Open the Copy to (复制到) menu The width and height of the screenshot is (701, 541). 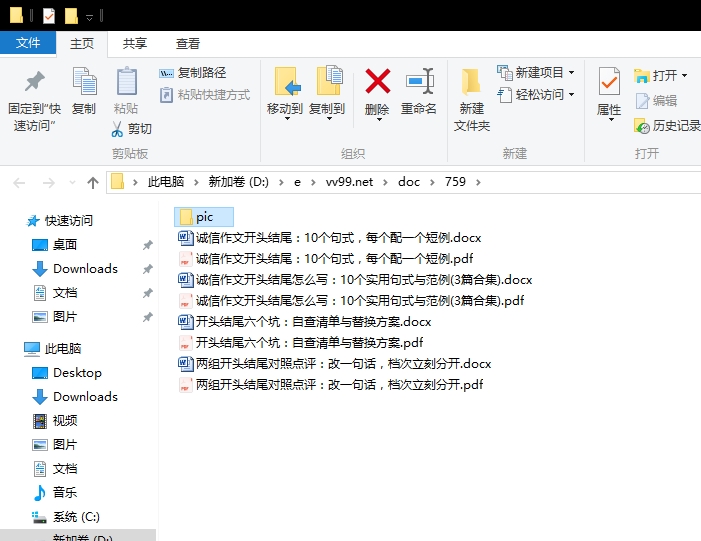point(327,93)
